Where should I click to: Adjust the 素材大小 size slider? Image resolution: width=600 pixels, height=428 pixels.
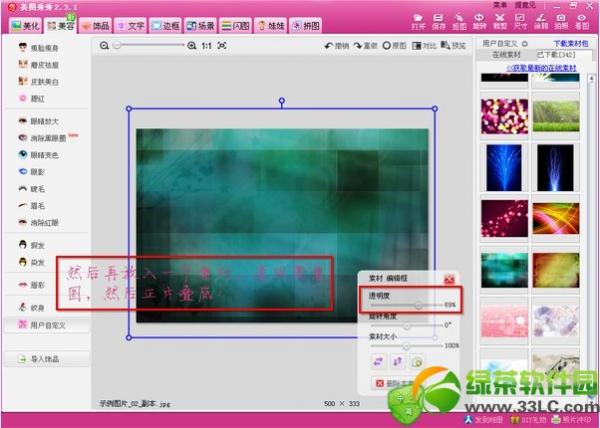[x=406, y=346]
